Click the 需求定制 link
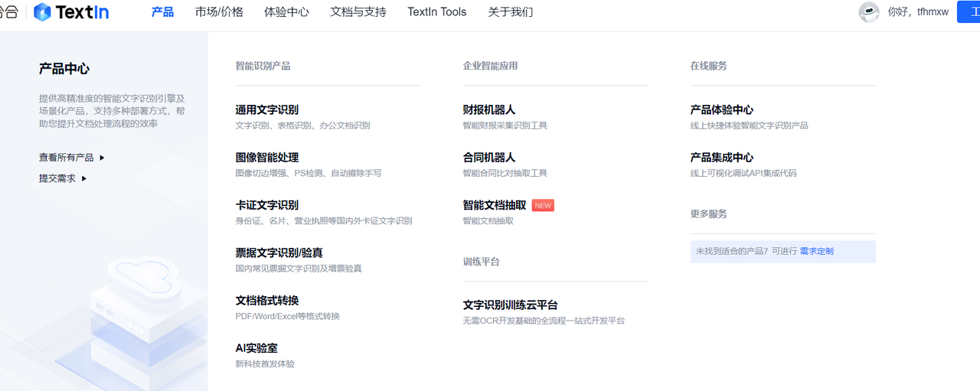The image size is (980, 391). (x=817, y=251)
